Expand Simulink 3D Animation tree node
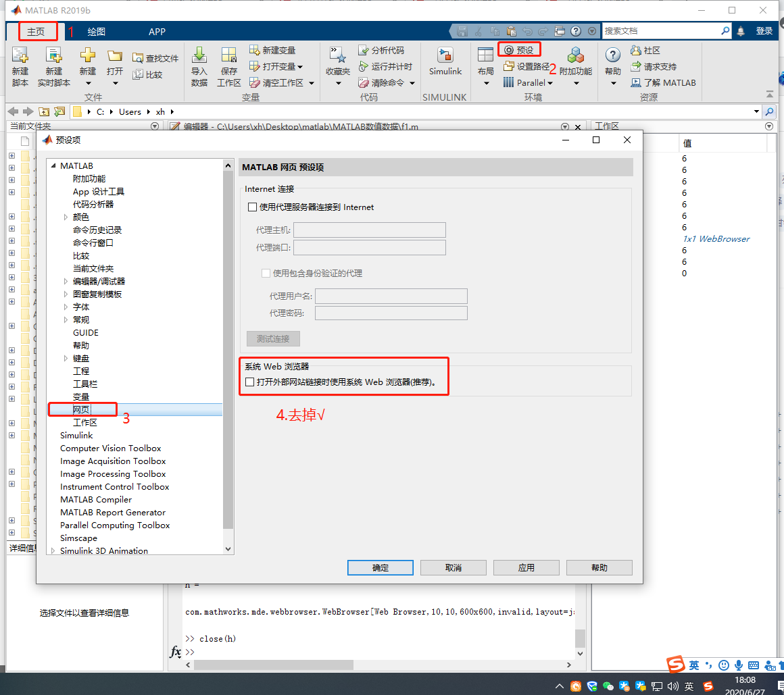This screenshot has width=784, height=695. [x=53, y=550]
